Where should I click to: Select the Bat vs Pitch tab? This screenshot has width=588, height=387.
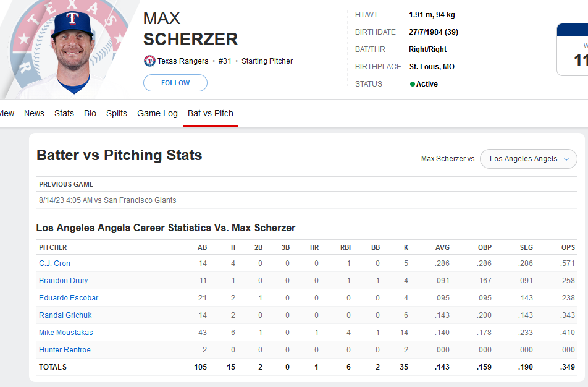click(211, 113)
